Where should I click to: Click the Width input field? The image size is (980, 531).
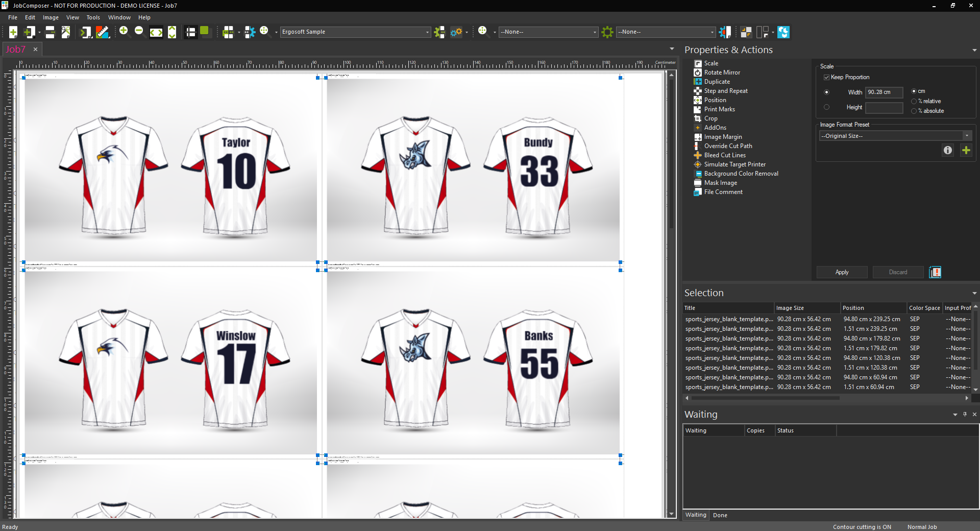[x=884, y=92]
